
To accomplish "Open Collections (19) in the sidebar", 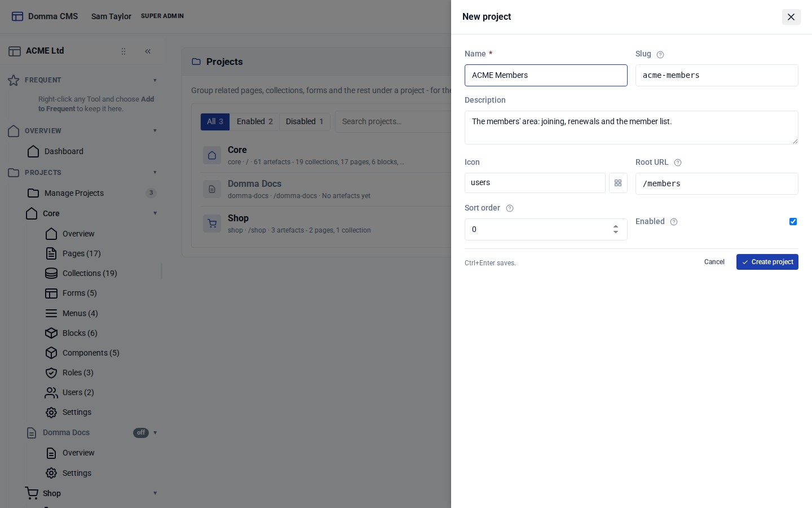I will (x=90, y=273).
